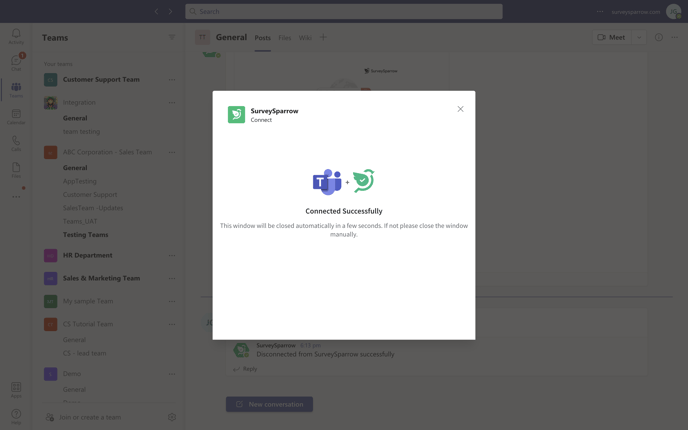
Task: Open CS - lead team channel
Action: pyautogui.click(x=84, y=353)
